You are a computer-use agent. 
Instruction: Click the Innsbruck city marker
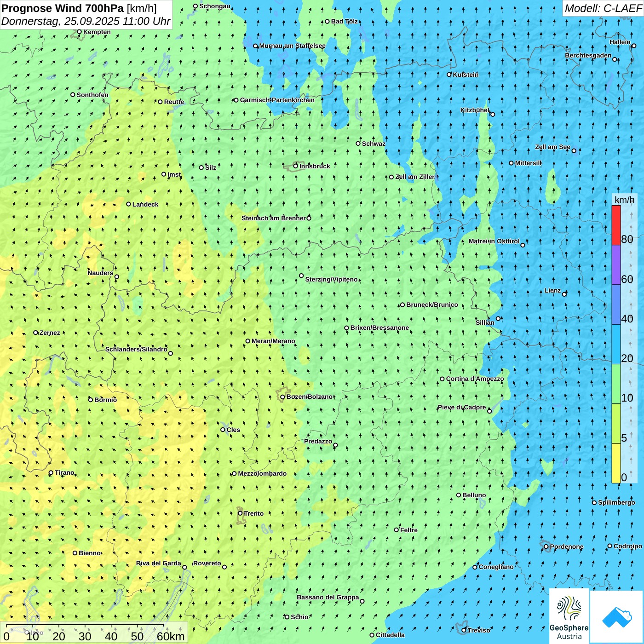(296, 166)
